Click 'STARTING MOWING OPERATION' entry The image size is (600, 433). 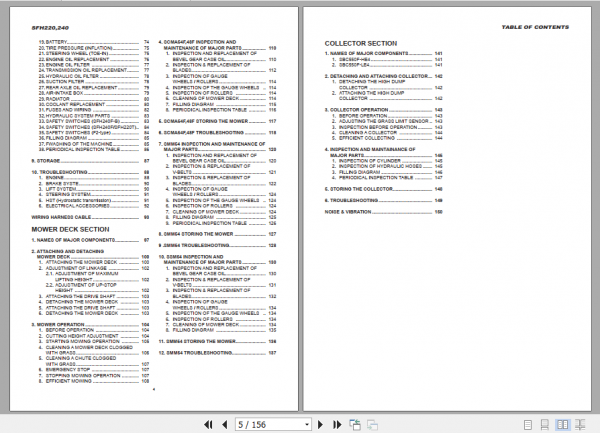tap(94, 342)
